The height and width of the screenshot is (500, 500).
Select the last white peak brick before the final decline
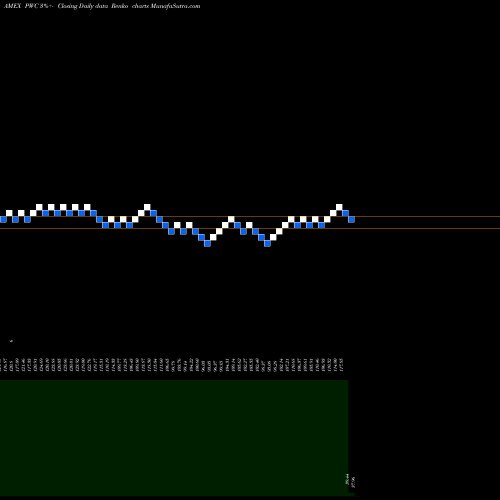[339, 207]
